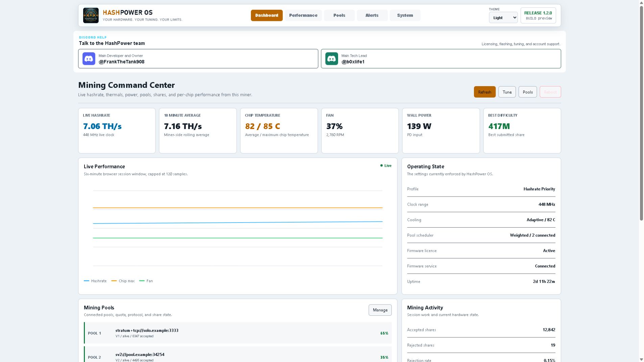
Task: Click the 12,842 accepted shares value
Action: [549, 330]
